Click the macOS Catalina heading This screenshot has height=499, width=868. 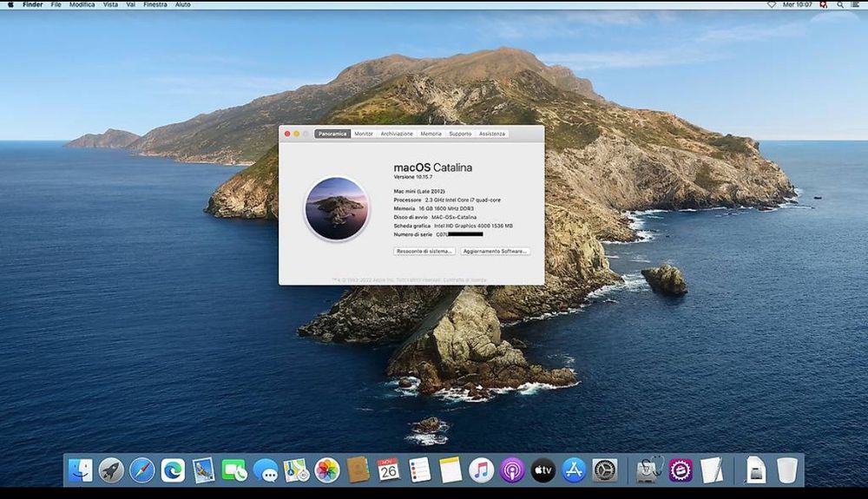tap(433, 167)
